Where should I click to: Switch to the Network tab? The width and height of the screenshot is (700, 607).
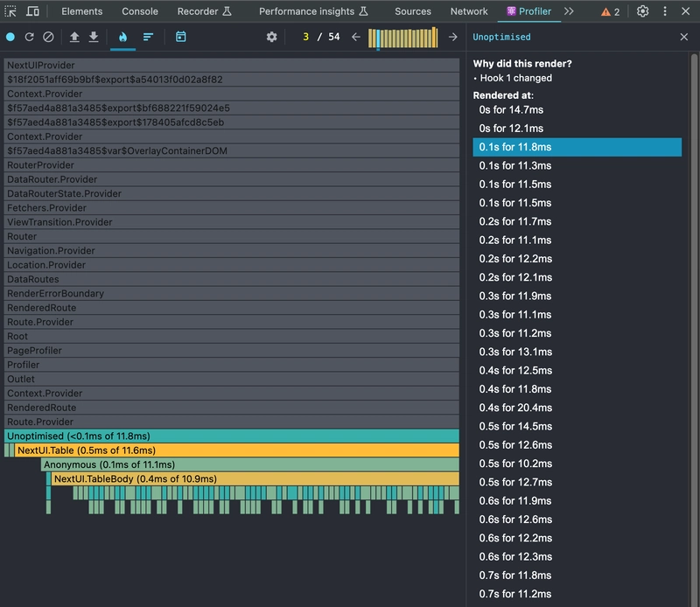(x=469, y=11)
